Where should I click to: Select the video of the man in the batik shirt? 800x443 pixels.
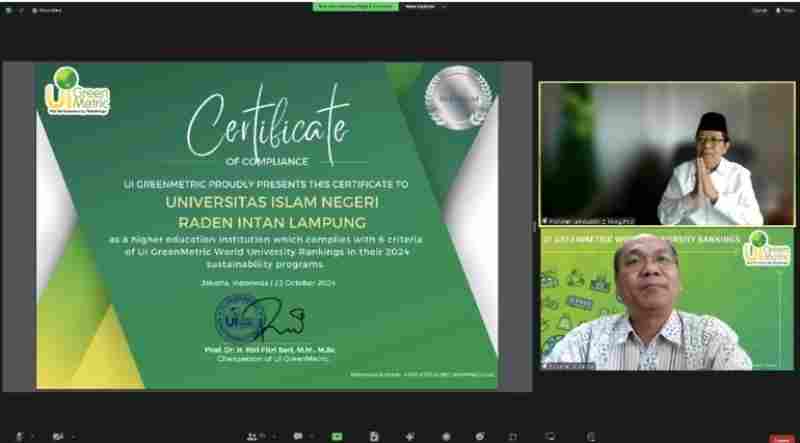[x=667, y=302]
